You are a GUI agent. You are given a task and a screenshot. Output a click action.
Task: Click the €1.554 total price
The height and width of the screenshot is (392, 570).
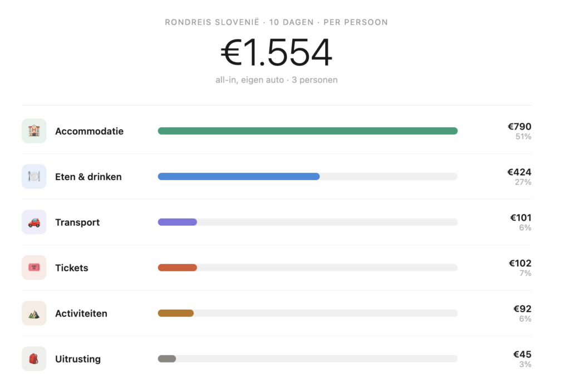click(276, 53)
